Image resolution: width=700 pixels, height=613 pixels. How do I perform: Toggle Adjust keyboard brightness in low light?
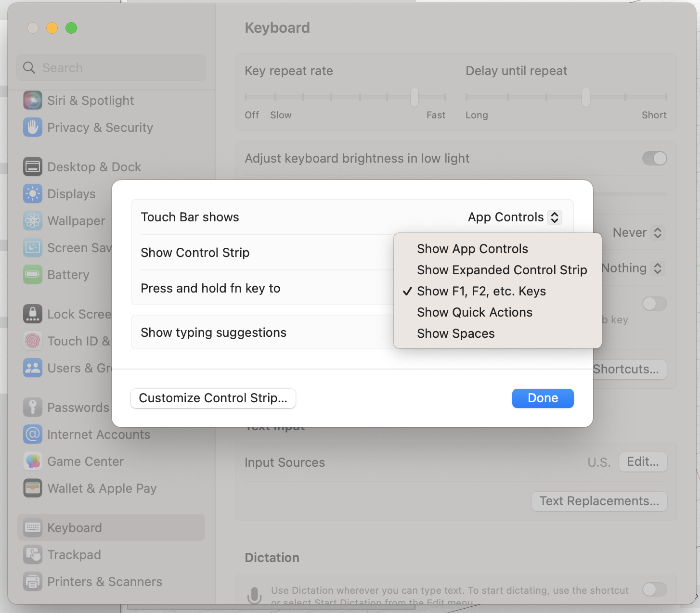pos(654,158)
